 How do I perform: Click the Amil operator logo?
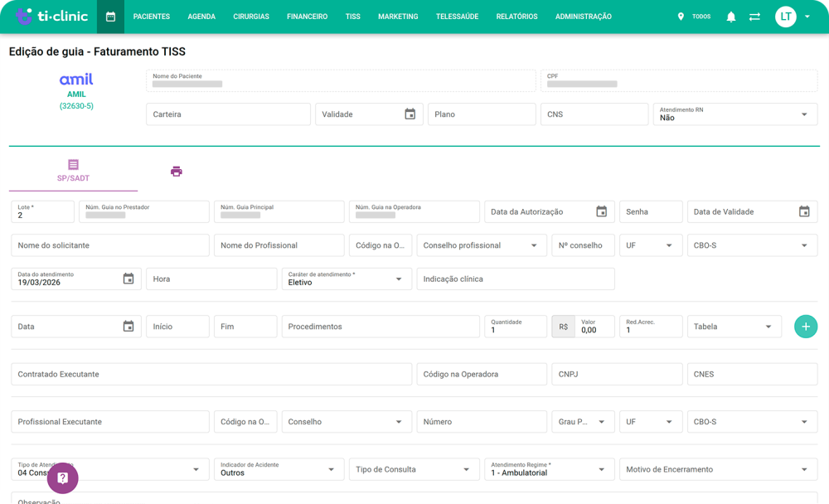point(76,80)
